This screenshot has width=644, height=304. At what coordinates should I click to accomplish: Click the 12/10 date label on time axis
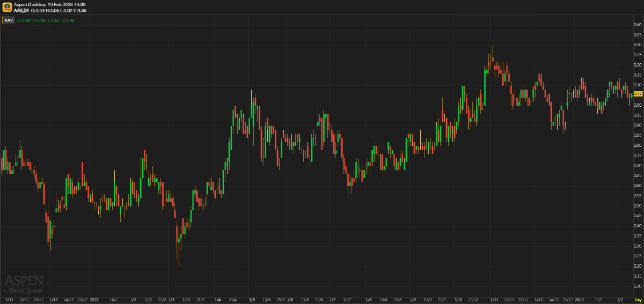473,299
